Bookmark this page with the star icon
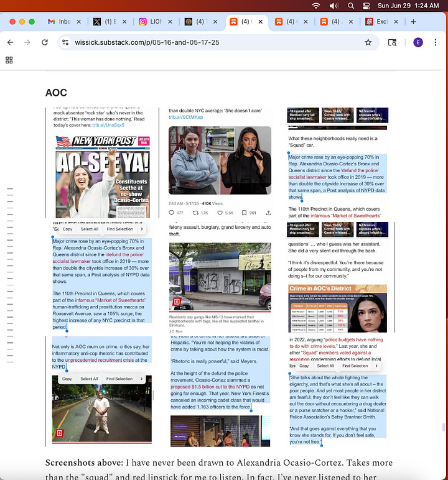The width and height of the screenshot is (448, 480). pyautogui.click(x=368, y=42)
